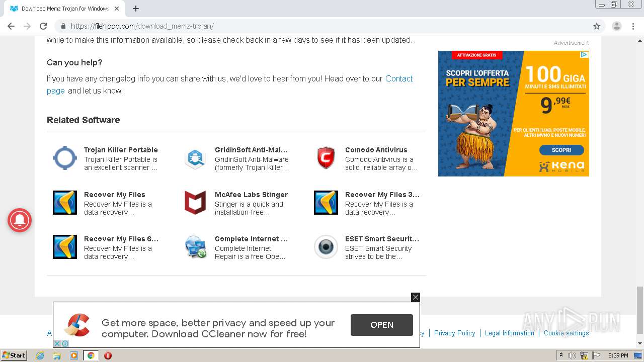Open the Comodo Antivirus title link
Image resolution: width=644 pixels, height=362 pixels.
[376, 150]
